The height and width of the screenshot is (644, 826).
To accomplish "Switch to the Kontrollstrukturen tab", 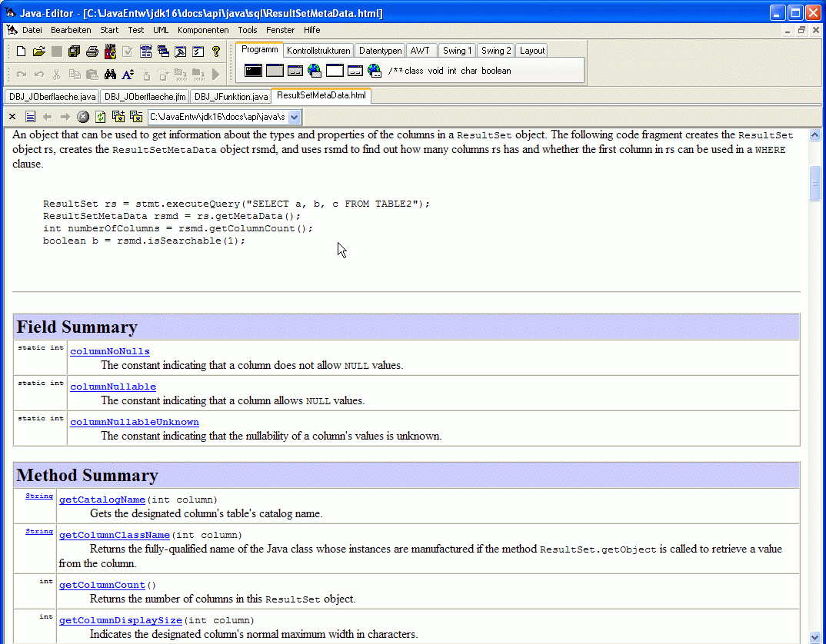I will tap(318, 51).
